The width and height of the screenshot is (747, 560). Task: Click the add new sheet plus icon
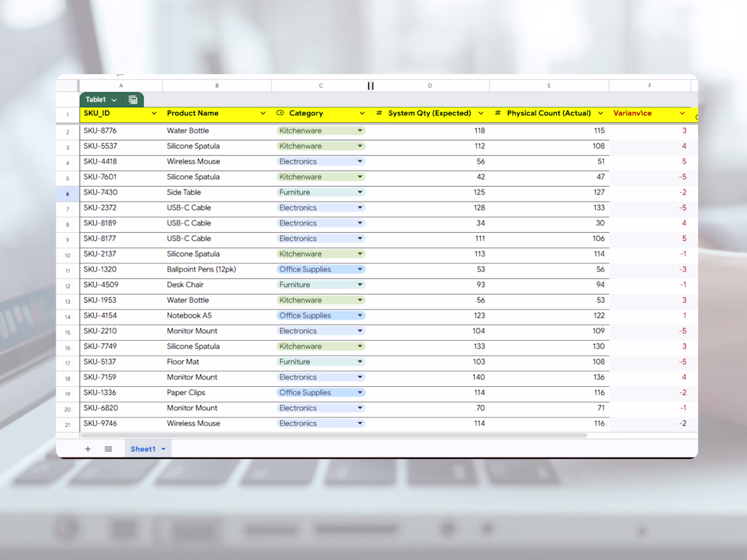88,449
